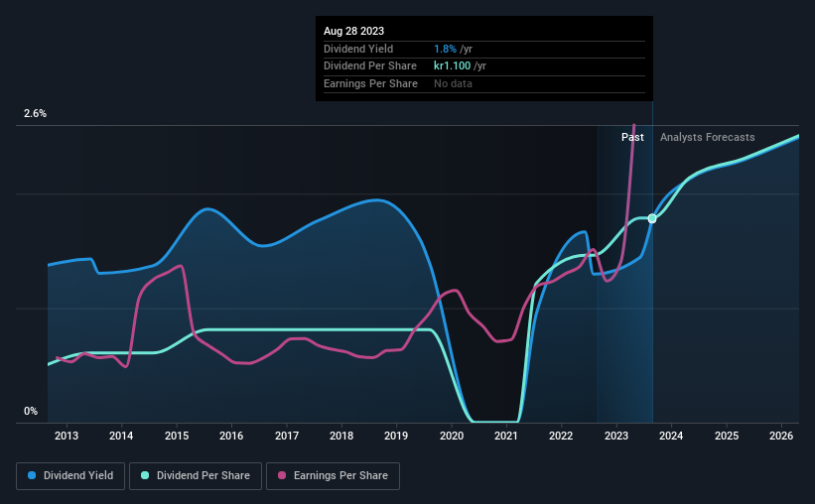Click the Aug 28 2023 tooltip date

[x=353, y=31]
